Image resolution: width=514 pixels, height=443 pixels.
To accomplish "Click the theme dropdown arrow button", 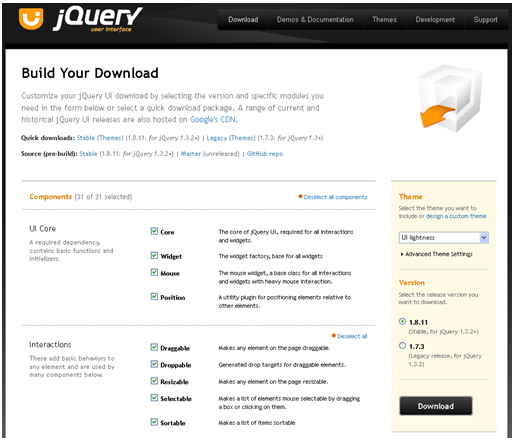I will pyautogui.click(x=484, y=238).
